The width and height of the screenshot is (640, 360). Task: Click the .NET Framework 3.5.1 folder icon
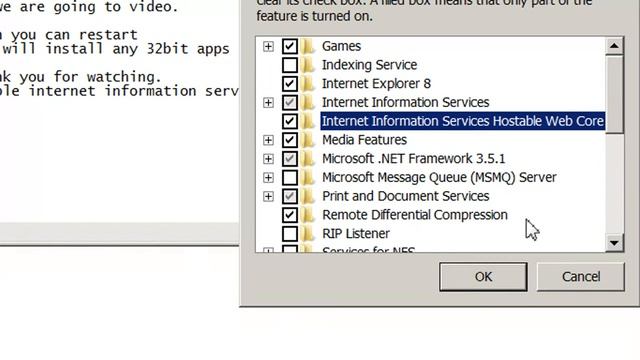tap(308, 159)
